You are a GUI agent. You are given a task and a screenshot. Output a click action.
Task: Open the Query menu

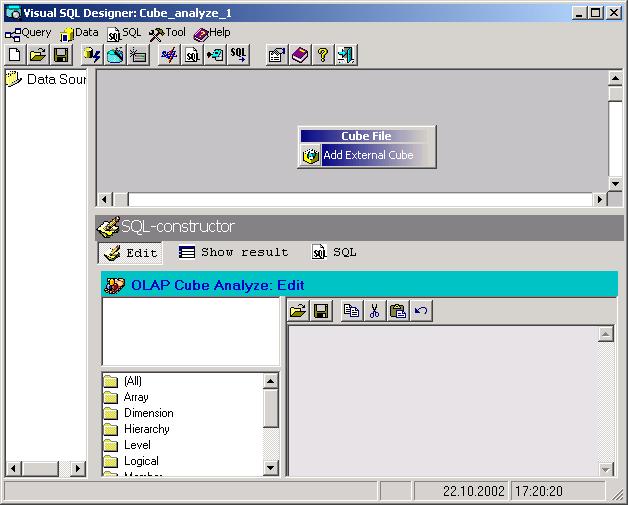tap(29, 33)
